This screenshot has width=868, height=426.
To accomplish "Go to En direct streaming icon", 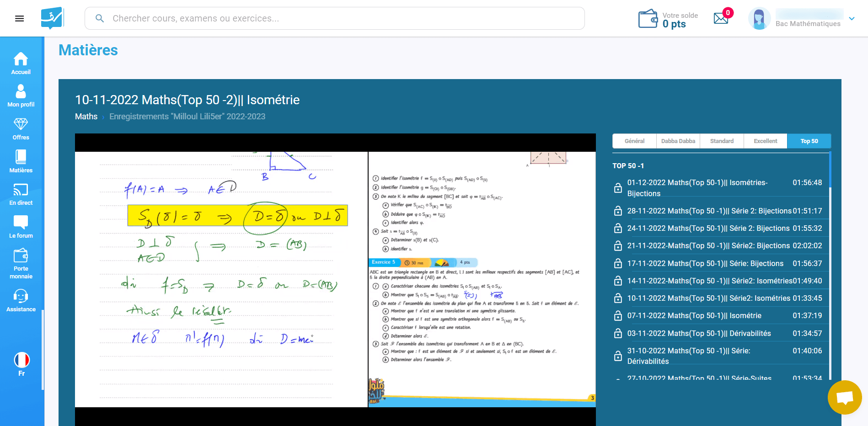I will tap(21, 190).
